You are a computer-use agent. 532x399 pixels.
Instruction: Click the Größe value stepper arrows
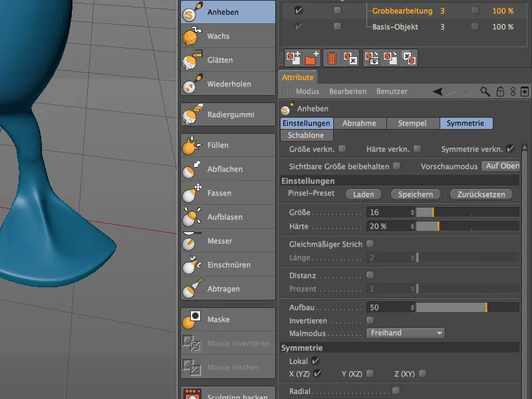[412, 212]
